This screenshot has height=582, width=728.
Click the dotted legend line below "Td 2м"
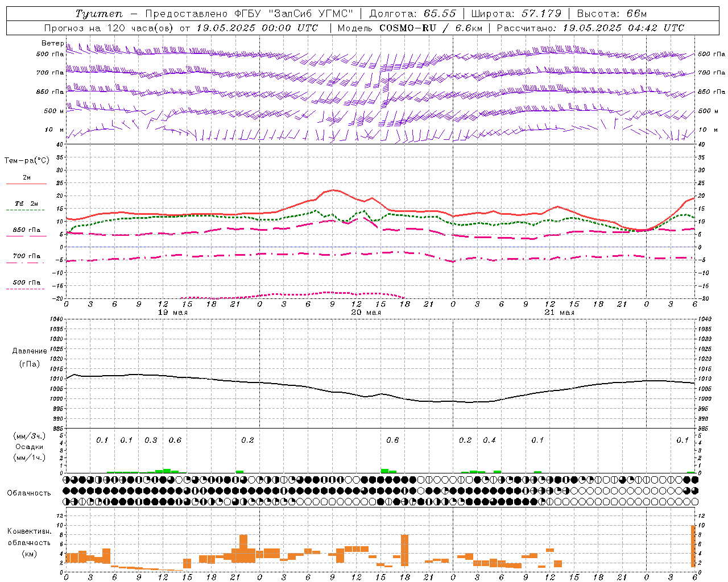click(x=25, y=210)
